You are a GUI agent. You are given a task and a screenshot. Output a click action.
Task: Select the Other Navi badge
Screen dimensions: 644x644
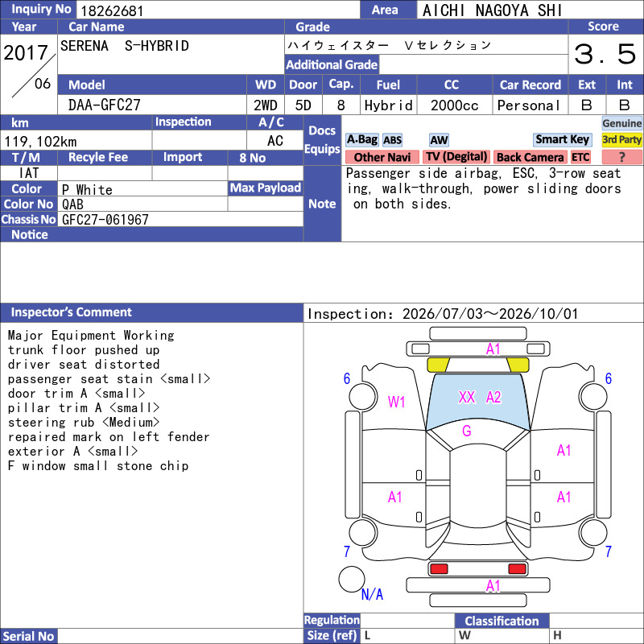tap(382, 157)
